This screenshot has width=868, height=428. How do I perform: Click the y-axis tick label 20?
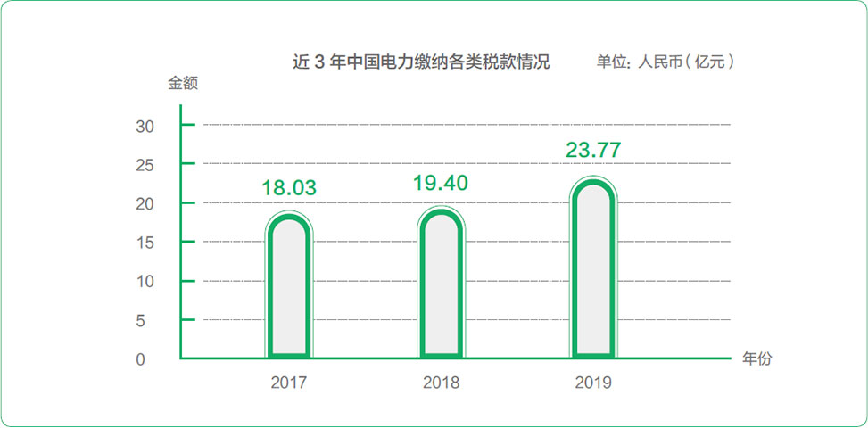coord(145,204)
